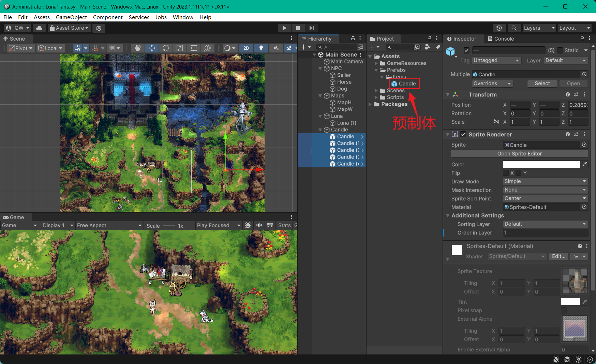
Task: Toggle Game view frame debugger bug icon
Action: pyautogui.click(x=248, y=225)
